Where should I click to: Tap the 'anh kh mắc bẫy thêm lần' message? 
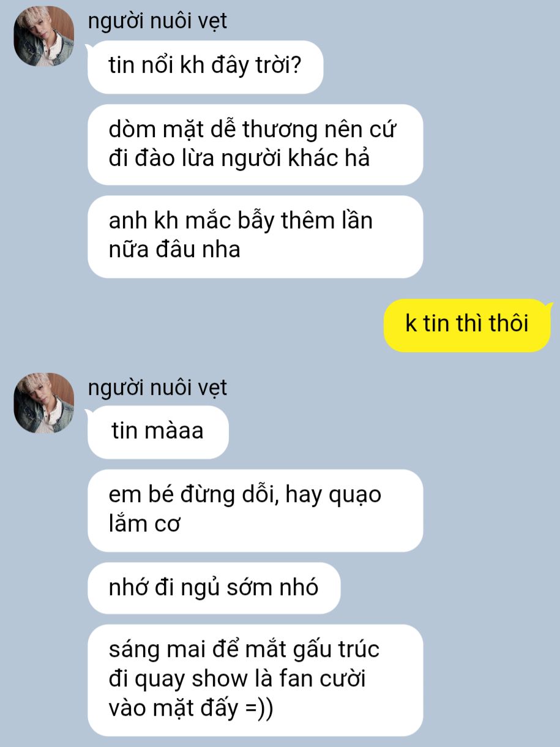255,236
